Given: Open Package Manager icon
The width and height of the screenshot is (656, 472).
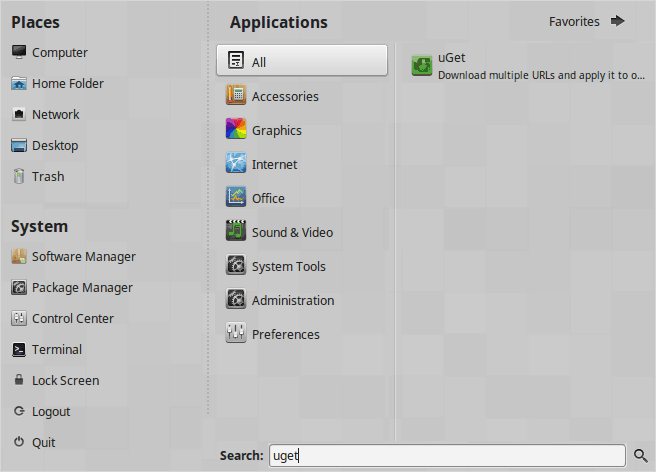Looking at the screenshot, I should 19,288.
